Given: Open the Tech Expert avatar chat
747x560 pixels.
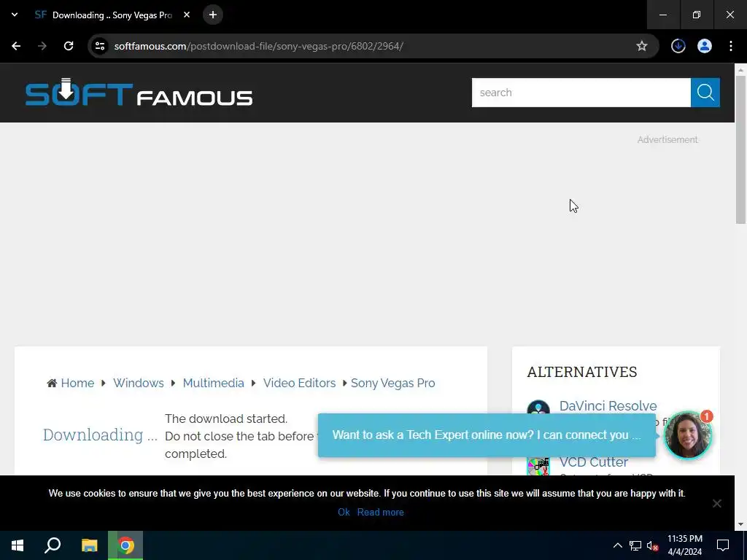Looking at the screenshot, I should 687,435.
